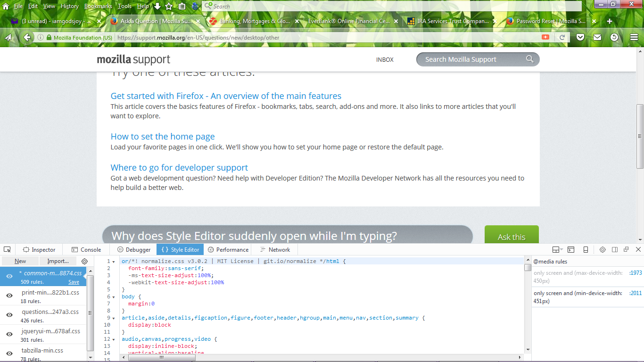
Task: Switch to the IRA Services Trust tab
Action: pos(452,21)
